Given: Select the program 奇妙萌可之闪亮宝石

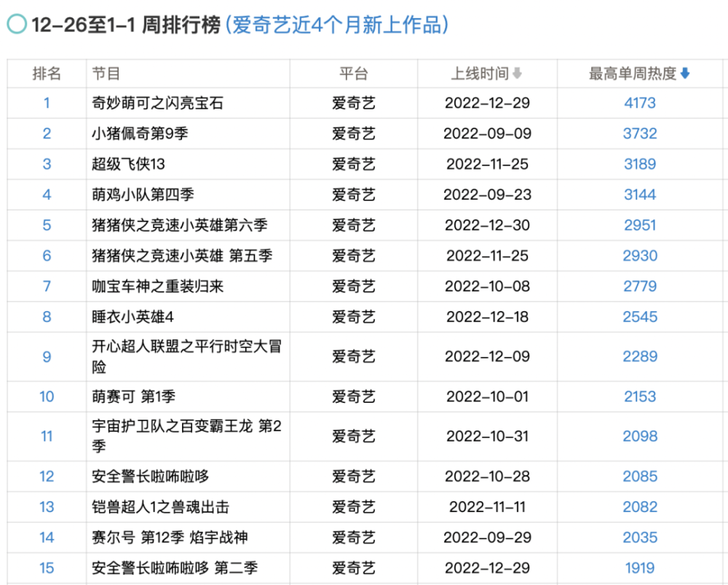Looking at the screenshot, I should click(x=157, y=103).
